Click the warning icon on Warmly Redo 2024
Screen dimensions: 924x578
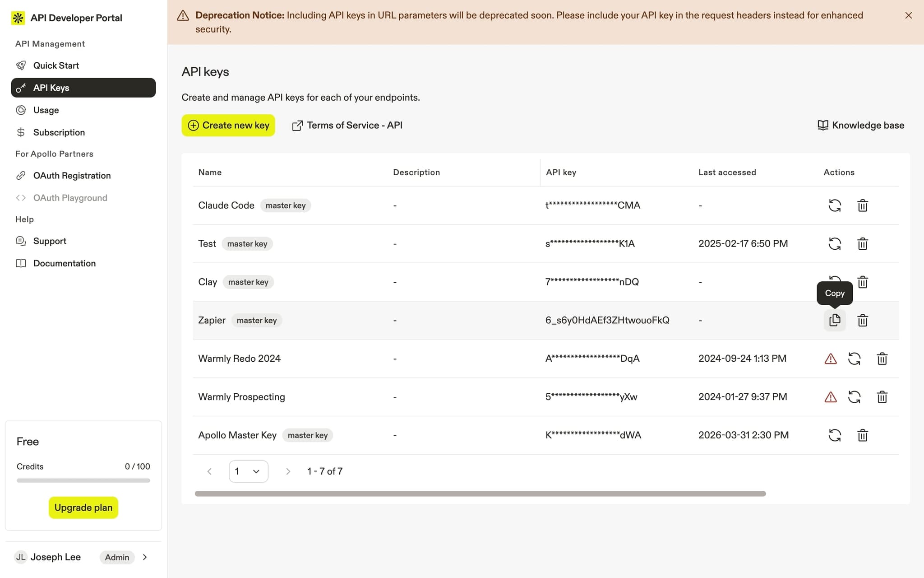pos(831,358)
